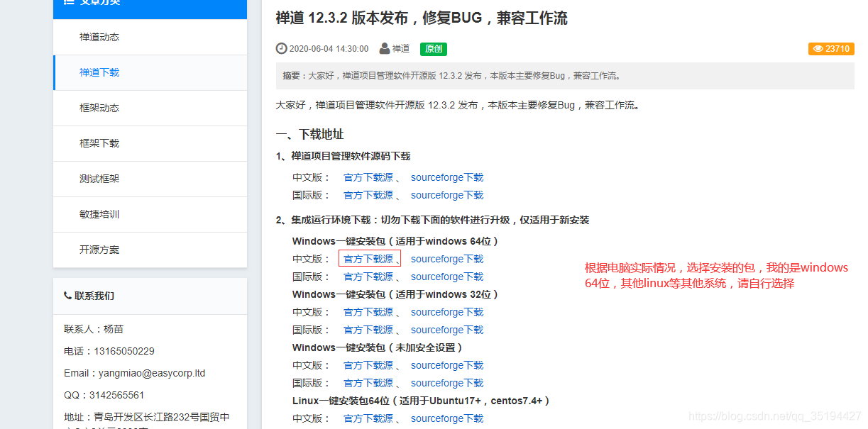Click heading Linux一键安装包64位
Screen dimensions: 868x429
click(422, 401)
